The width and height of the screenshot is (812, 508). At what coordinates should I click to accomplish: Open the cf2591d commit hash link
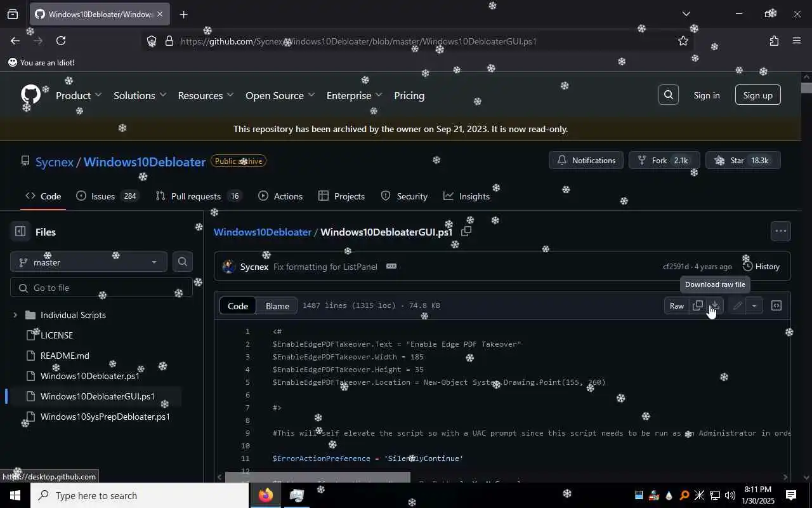(676, 267)
